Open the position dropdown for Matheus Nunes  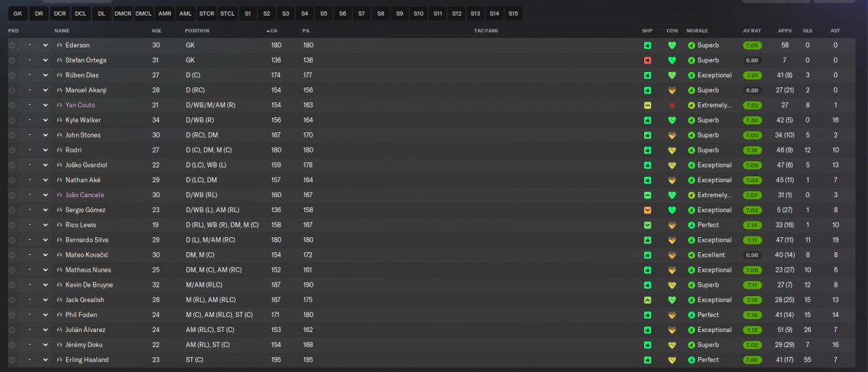[x=35, y=270]
